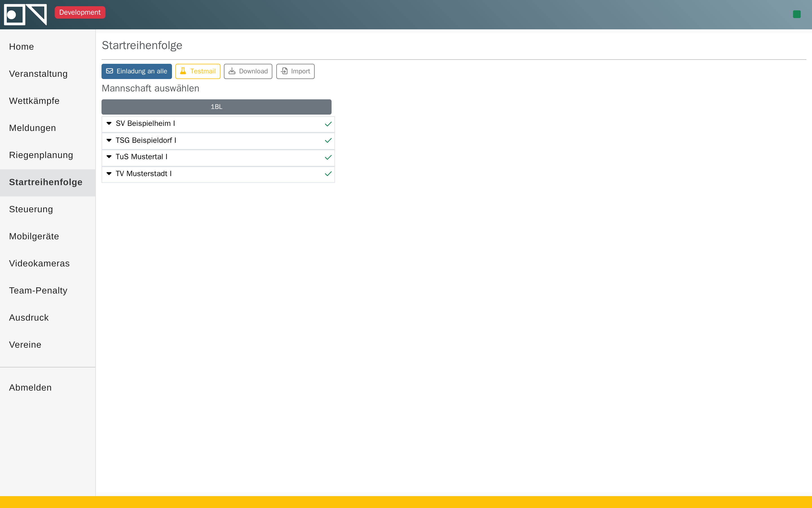Screen dimensions: 812x508
Task: Click the TSG Beispieldorf I team name
Action: tap(146, 141)
